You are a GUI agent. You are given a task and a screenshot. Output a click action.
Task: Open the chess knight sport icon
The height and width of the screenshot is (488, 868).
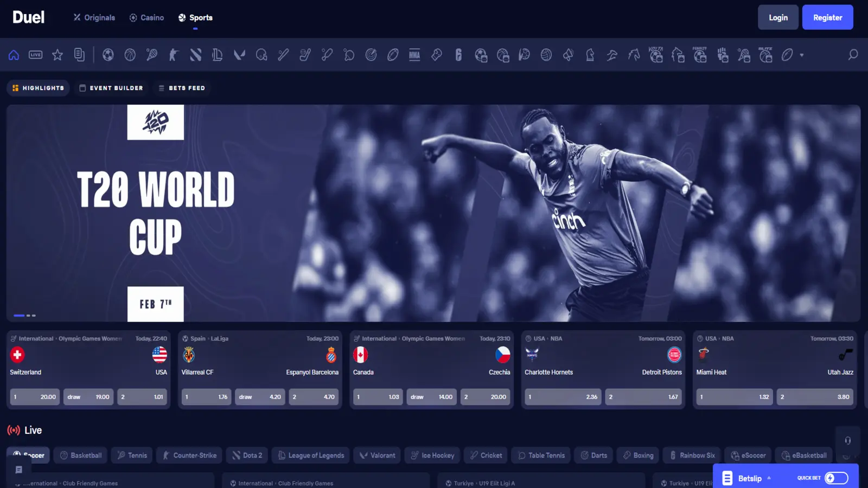tap(590, 55)
